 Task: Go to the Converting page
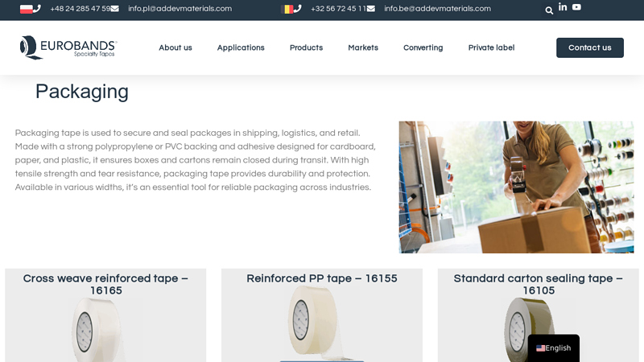click(x=423, y=47)
